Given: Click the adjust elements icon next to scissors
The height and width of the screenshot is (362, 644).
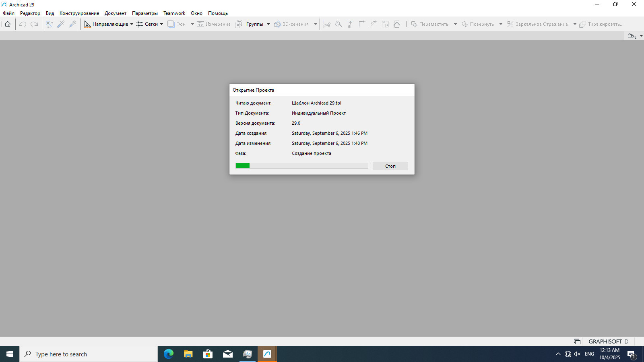Looking at the screenshot, I should (x=339, y=24).
